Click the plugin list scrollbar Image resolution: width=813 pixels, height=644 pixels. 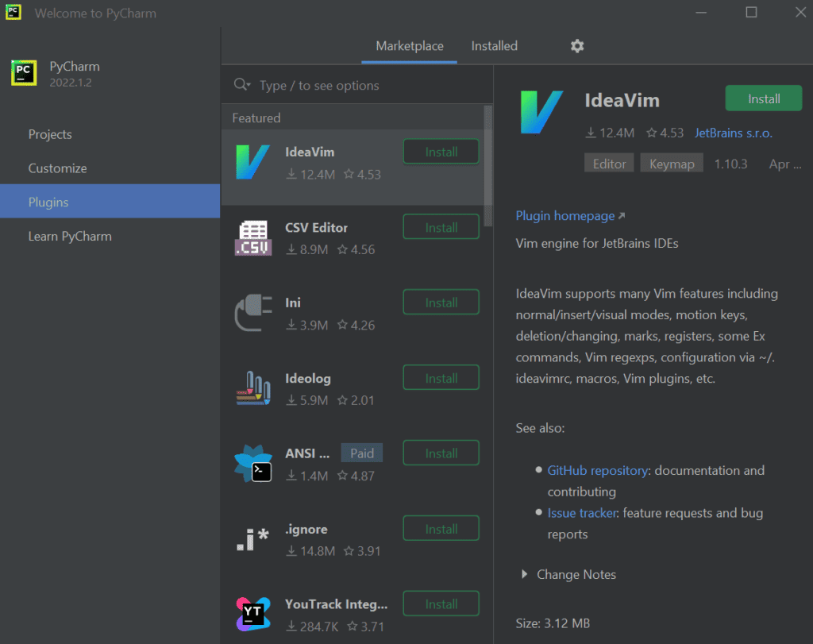click(x=488, y=166)
